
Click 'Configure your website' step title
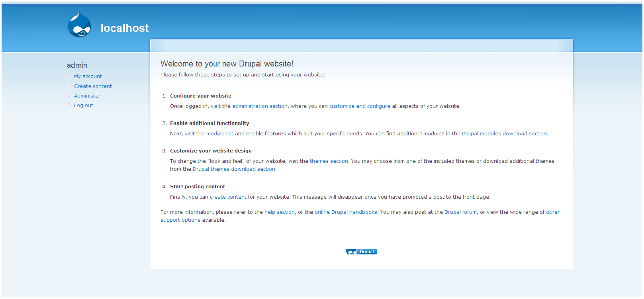click(201, 96)
